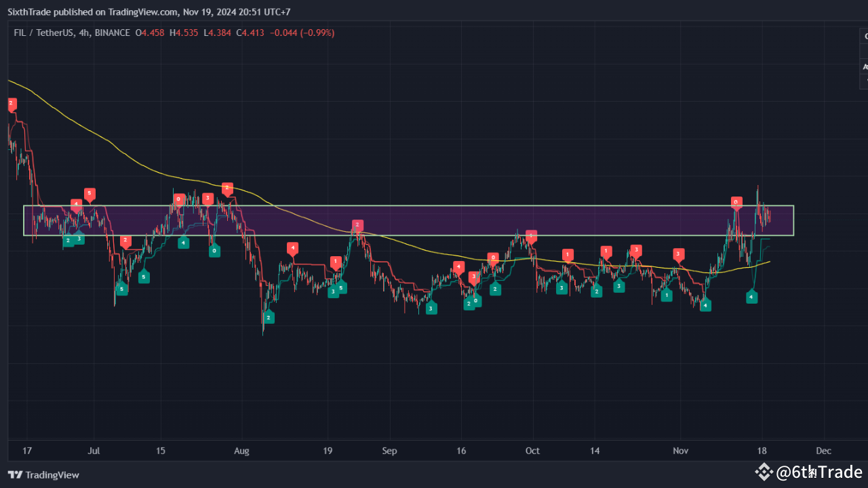Select the green marker 4 near November 18

coord(751,297)
